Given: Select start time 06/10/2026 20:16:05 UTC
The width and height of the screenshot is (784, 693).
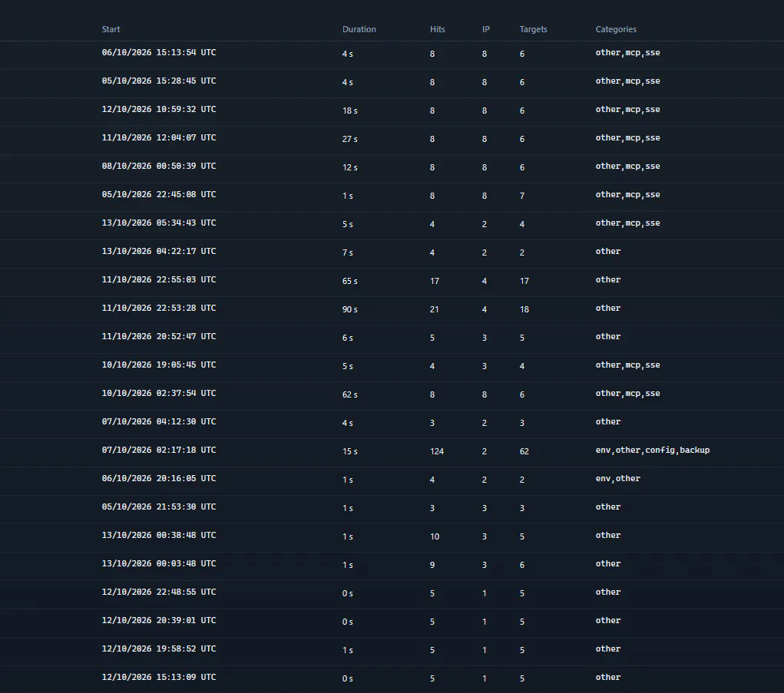Looking at the screenshot, I should click(x=159, y=478).
